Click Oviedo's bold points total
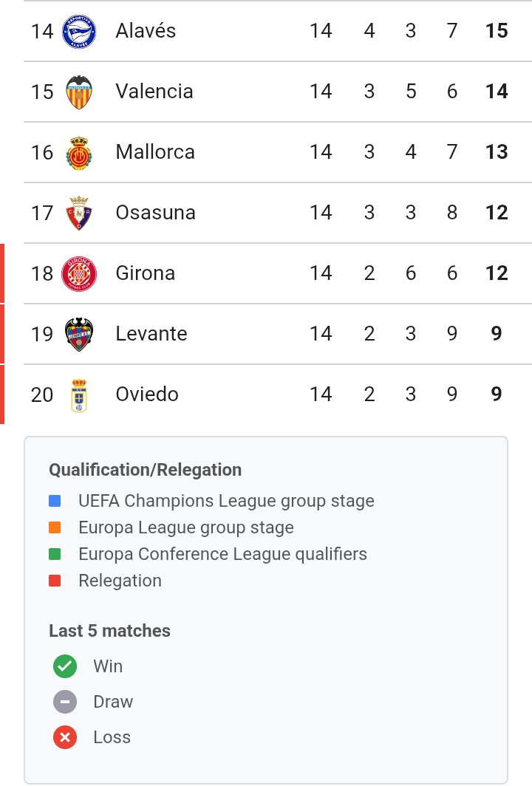Image resolution: width=532 pixels, height=786 pixels. tap(497, 394)
